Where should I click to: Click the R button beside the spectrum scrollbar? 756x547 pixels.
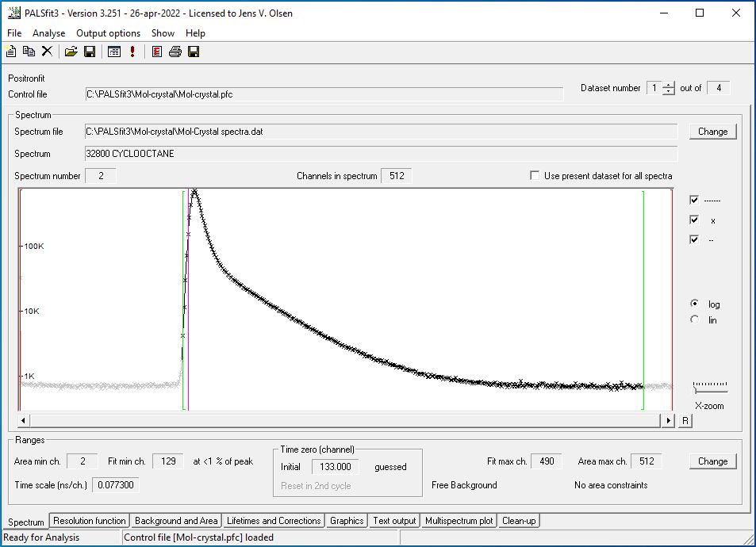pyautogui.click(x=684, y=421)
